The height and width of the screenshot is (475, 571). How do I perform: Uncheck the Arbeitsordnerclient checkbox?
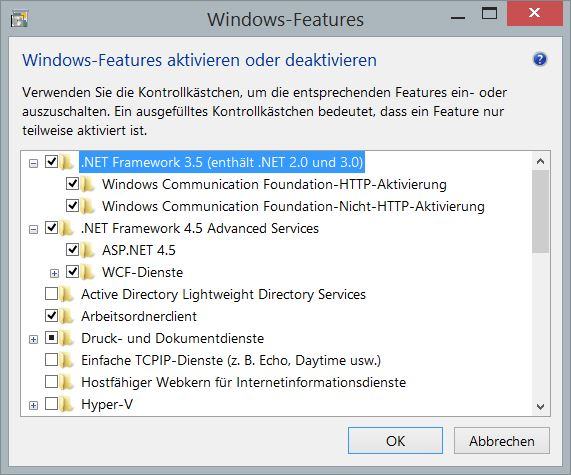(x=51, y=315)
